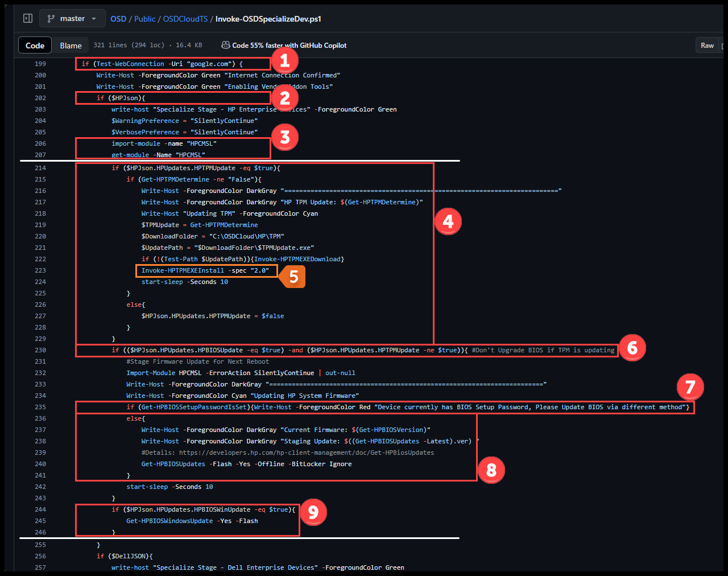Switch to the Blame tab

click(70, 45)
